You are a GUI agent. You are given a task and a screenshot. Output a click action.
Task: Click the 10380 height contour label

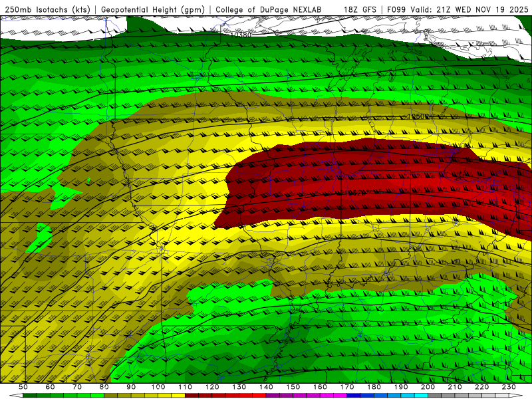241,35
